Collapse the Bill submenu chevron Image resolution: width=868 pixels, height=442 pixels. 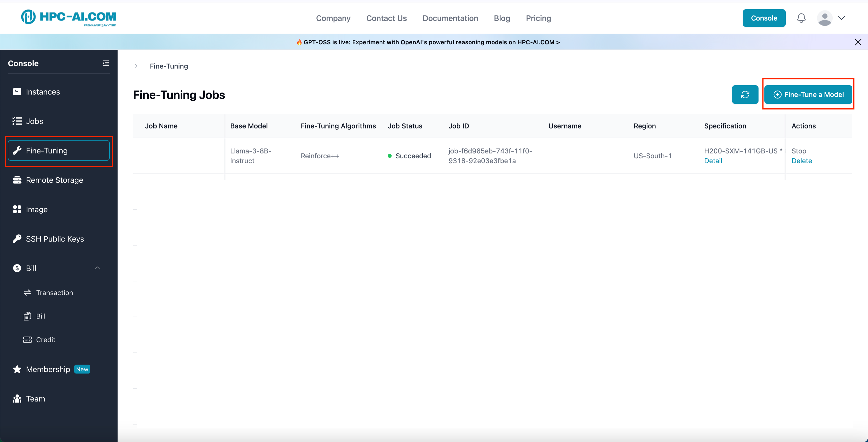[x=97, y=268]
